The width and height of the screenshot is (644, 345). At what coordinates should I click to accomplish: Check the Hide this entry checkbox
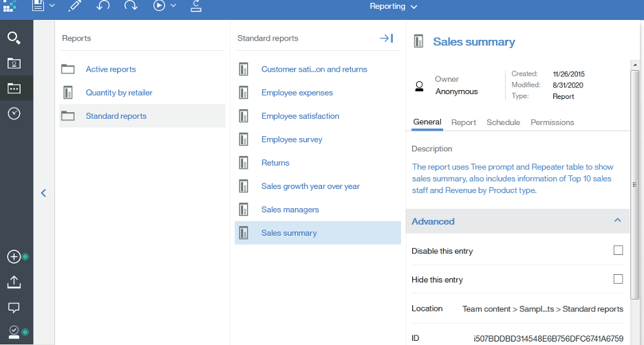tap(618, 279)
